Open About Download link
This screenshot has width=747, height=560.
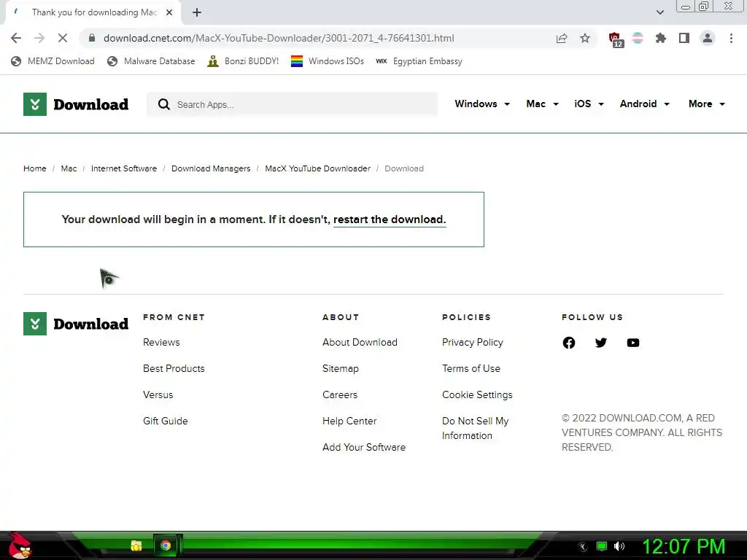360,343
